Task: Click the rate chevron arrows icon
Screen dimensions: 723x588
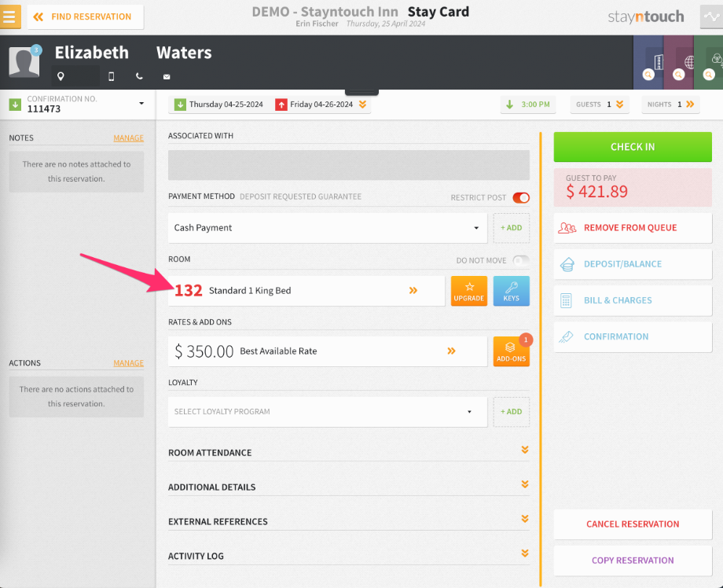Action: 451,351
